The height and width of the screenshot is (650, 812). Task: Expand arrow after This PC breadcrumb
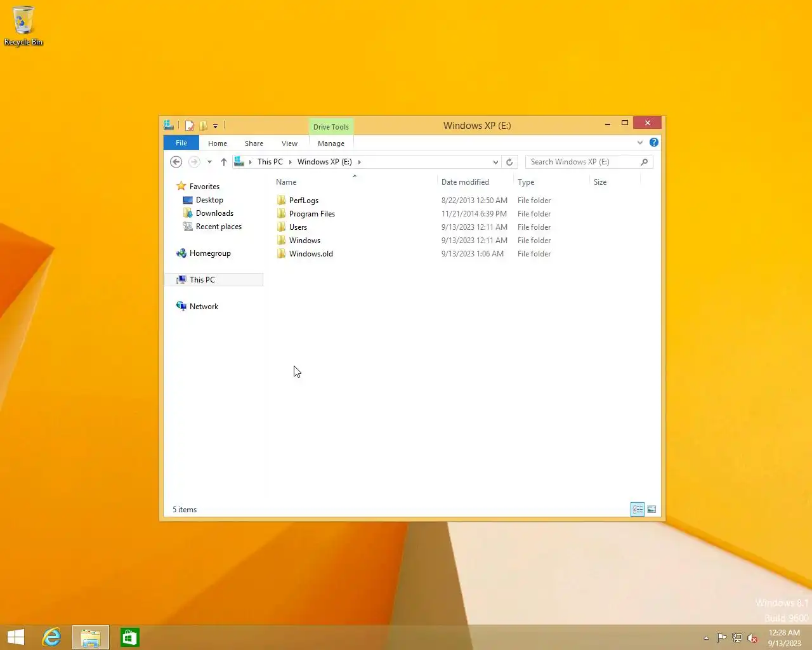click(291, 162)
